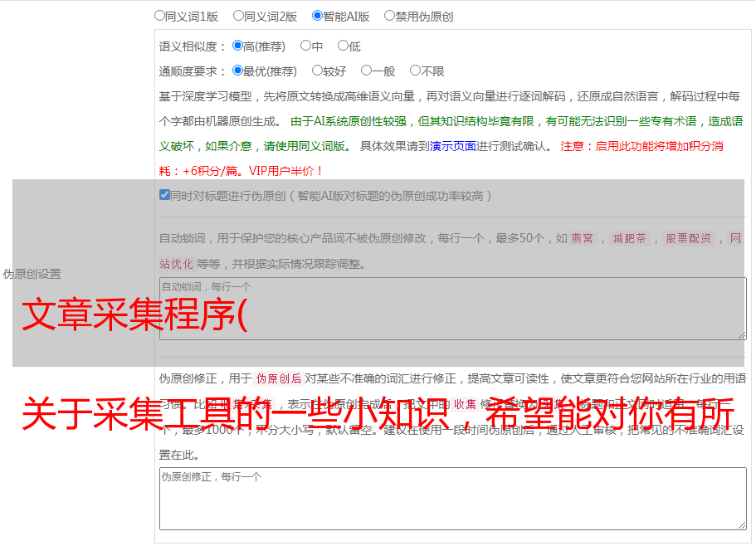The image size is (756, 546).
Task: Set 通顺度要求 to 一般
Action: [x=367, y=71]
